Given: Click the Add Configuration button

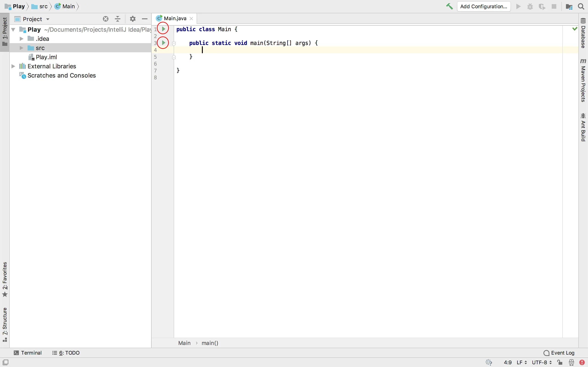Looking at the screenshot, I should tap(483, 6).
